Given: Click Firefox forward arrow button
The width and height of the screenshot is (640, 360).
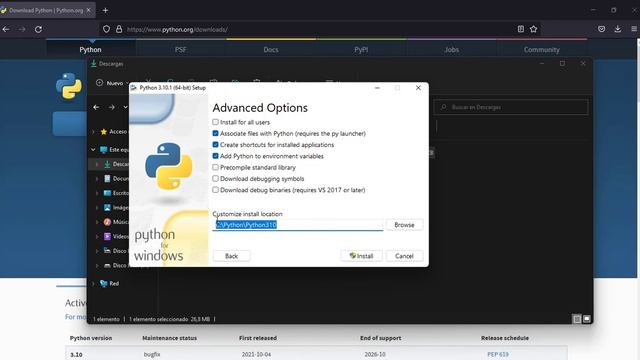Looking at the screenshot, I should [x=22, y=29].
